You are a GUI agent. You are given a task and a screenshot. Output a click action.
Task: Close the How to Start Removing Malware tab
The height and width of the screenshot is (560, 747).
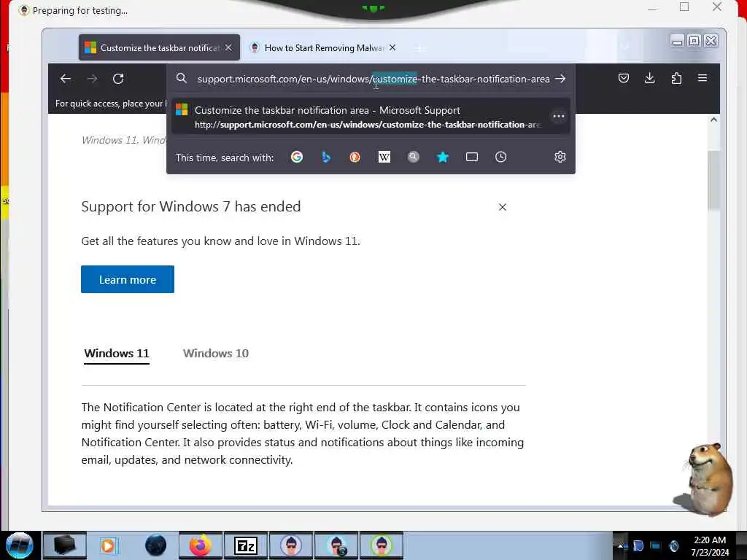point(392,47)
